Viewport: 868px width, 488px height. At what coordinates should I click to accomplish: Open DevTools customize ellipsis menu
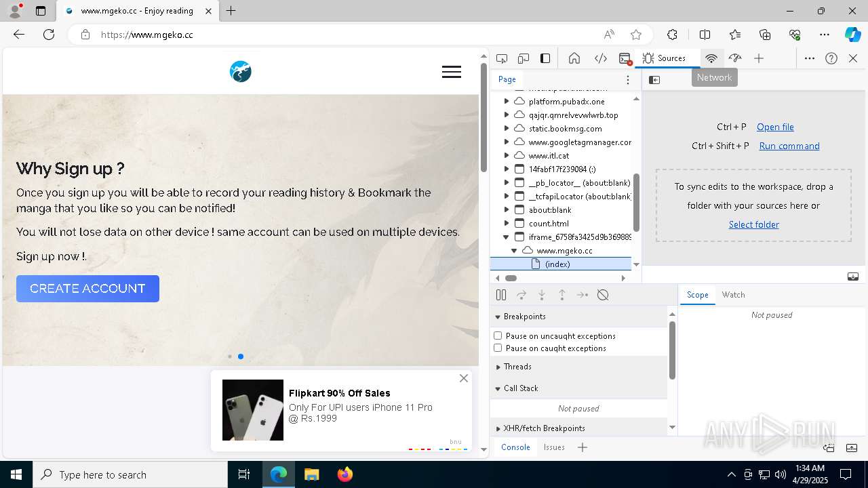click(x=810, y=58)
